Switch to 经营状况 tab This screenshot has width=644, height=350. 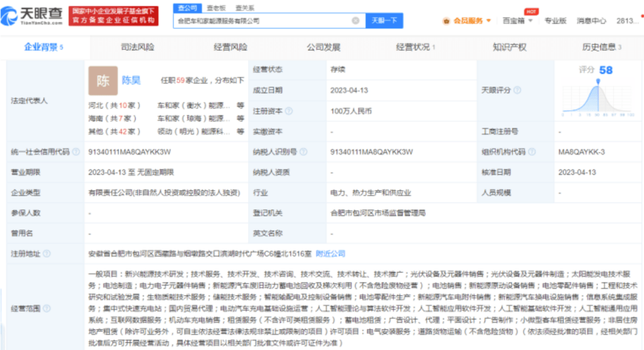pyautogui.click(x=415, y=47)
